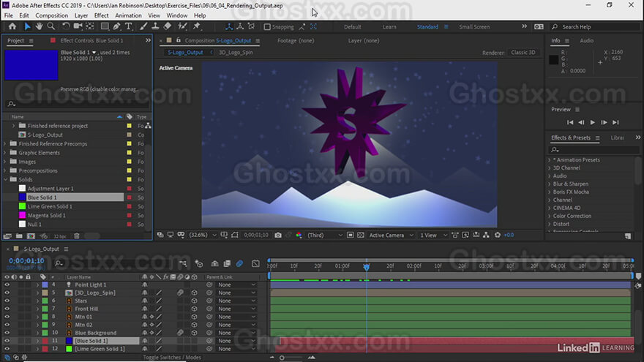Screen dimensions: 644x362
Task: Select the Default workspace
Action: click(x=353, y=27)
